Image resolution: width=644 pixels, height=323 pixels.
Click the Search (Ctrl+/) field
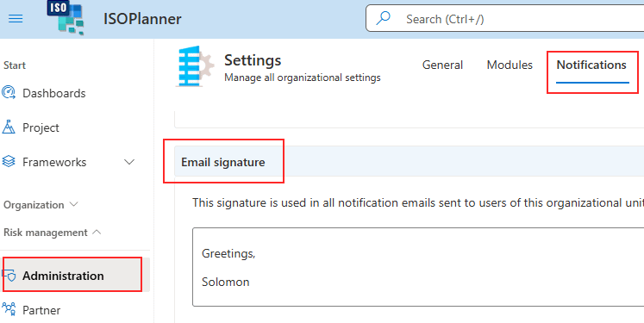pyautogui.click(x=504, y=18)
